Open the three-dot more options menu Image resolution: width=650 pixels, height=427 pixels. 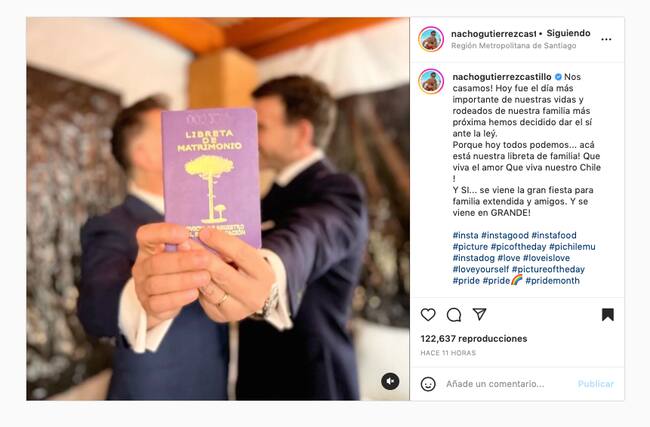coord(606,39)
